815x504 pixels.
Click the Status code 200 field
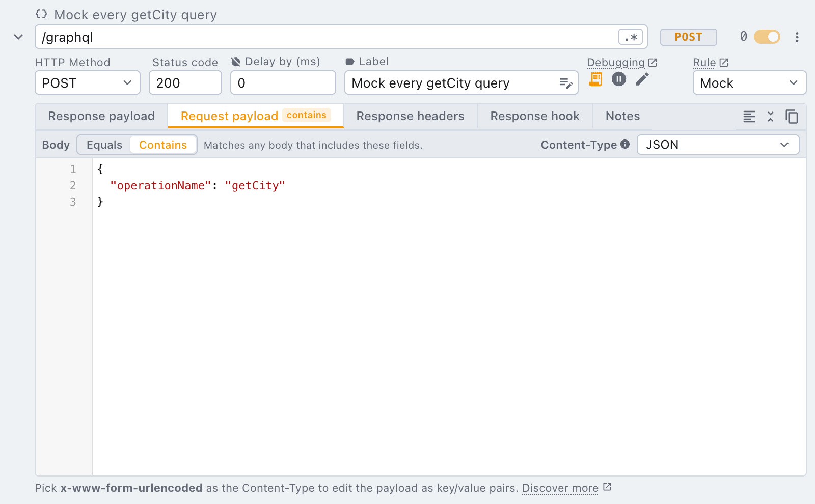pyautogui.click(x=185, y=82)
